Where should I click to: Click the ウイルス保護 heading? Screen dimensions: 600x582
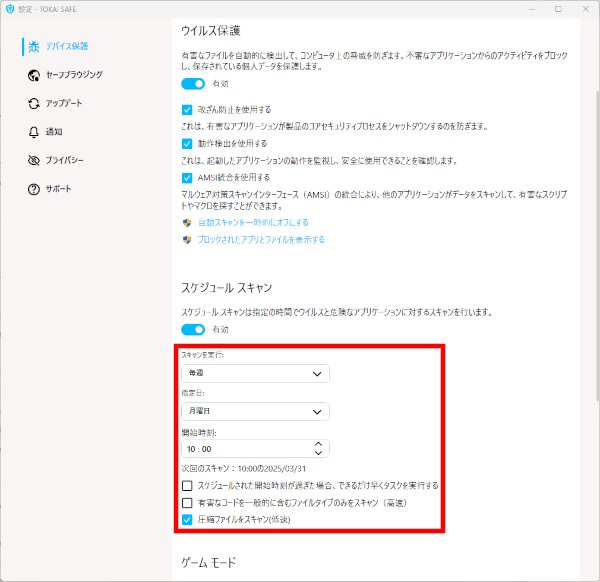pyautogui.click(x=211, y=31)
